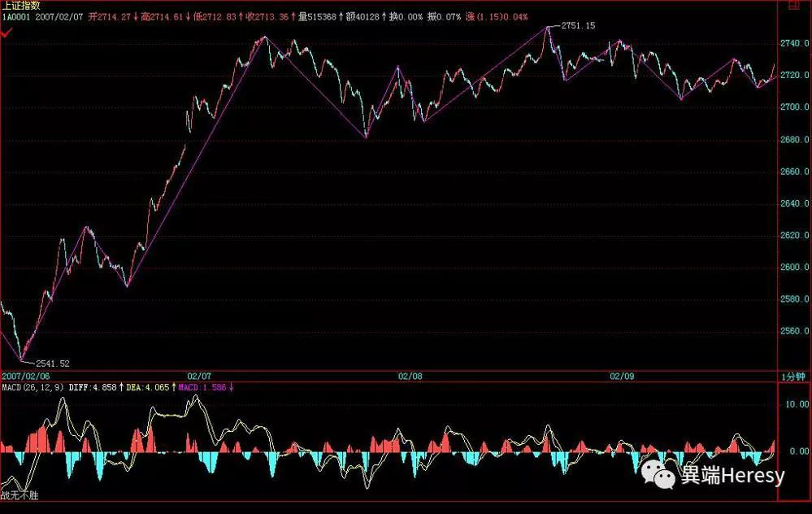This screenshot has height=514, width=812.
Task: Click the 2007/02/06 date on time axis
Action: click(x=26, y=377)
